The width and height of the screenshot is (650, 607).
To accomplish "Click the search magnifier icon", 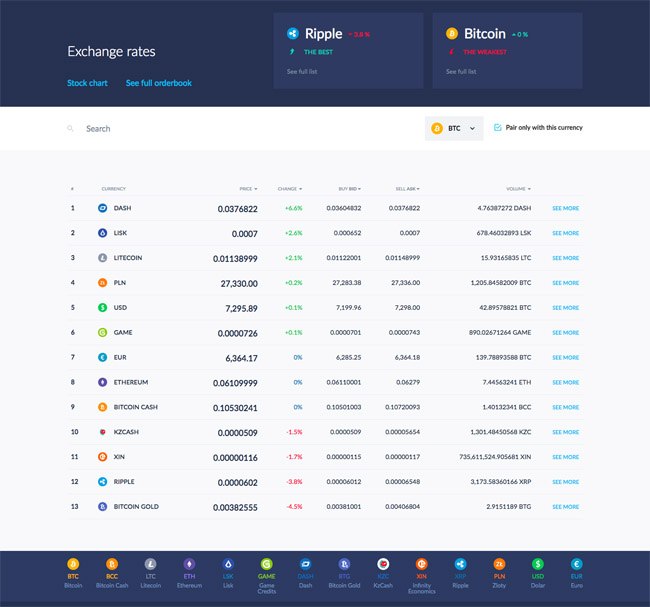I will click(70, 129).
